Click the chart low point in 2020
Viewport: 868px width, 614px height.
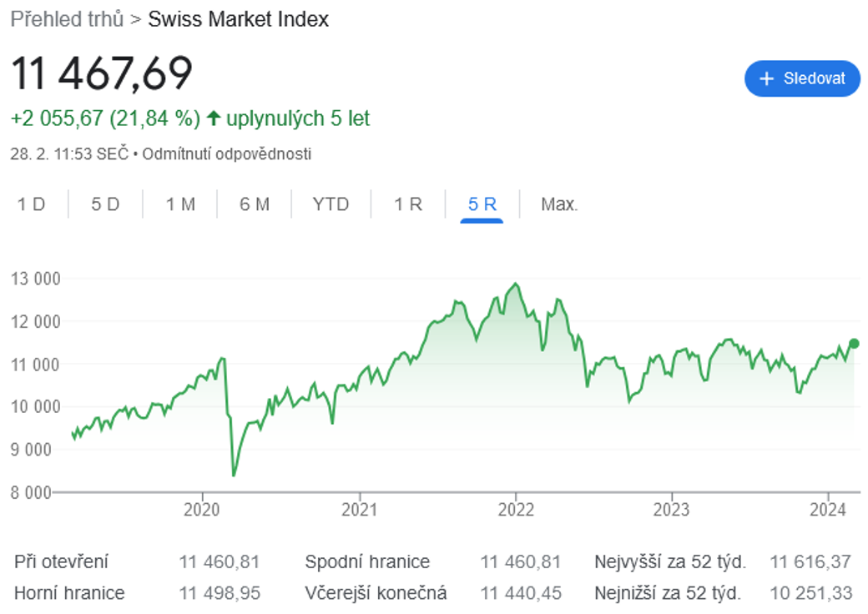click(x=234, y=475)
